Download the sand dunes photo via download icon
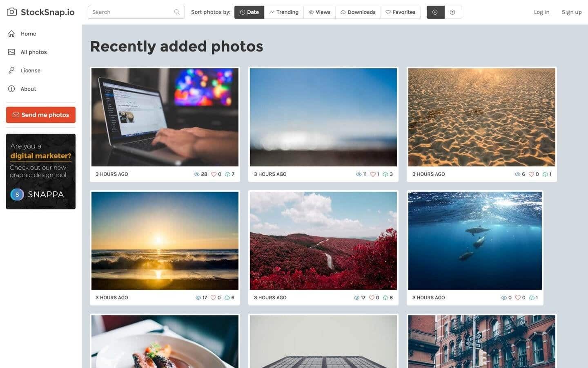588x368 pixels. coord(545,174)
